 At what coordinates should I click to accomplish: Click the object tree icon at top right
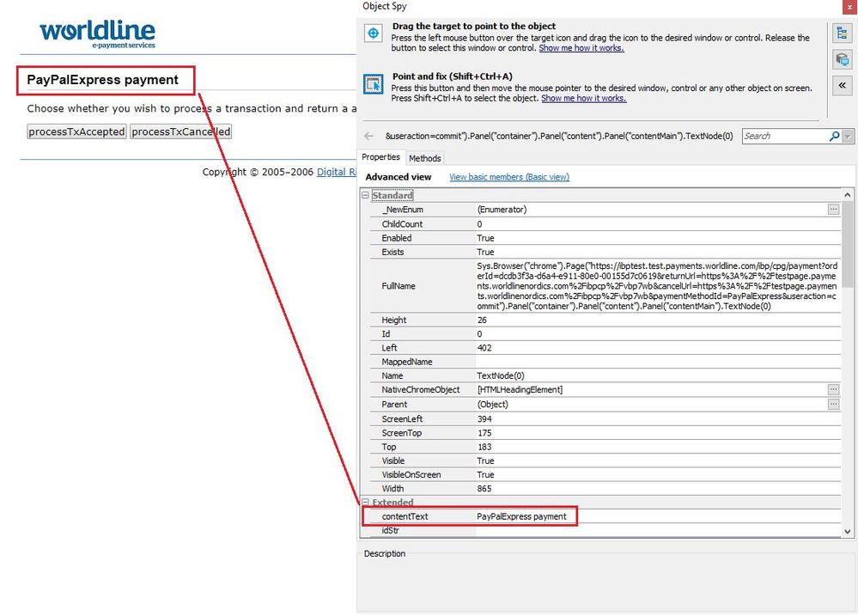pos(843,33)
